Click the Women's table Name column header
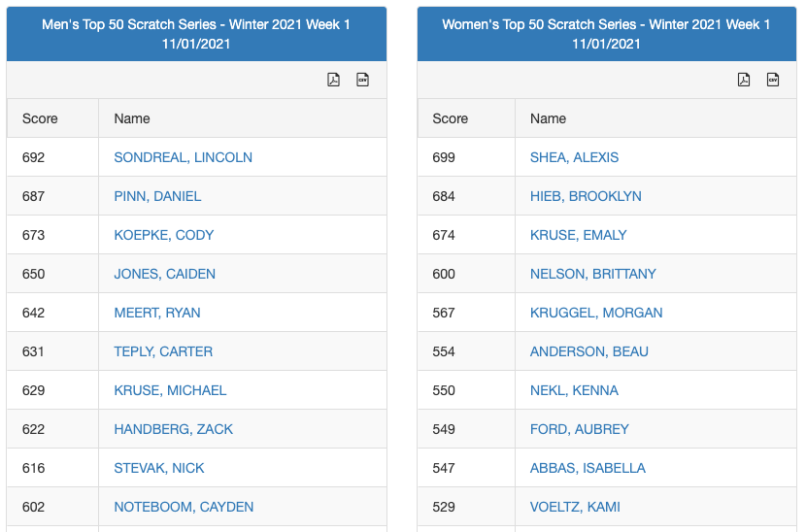The width and height of the screenshot is (806, 532). (x=548, y=118)
